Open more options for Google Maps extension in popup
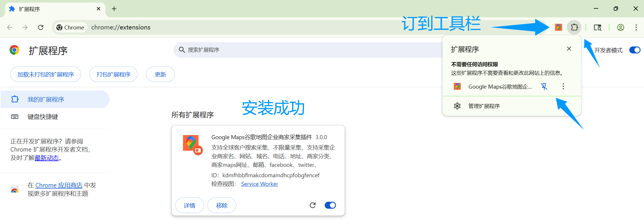The image size is (644, 224). 563,86
